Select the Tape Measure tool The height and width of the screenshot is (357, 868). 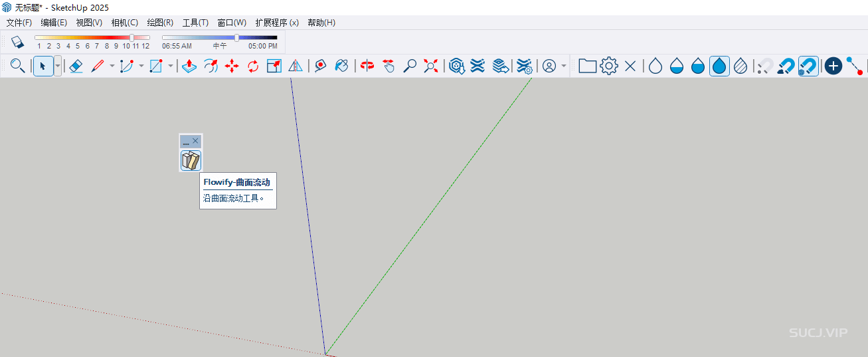(x=321, y=66)
